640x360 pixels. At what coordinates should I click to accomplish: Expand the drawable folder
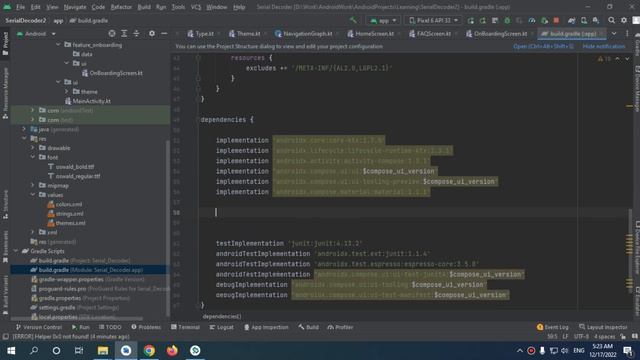coord(33,148)
